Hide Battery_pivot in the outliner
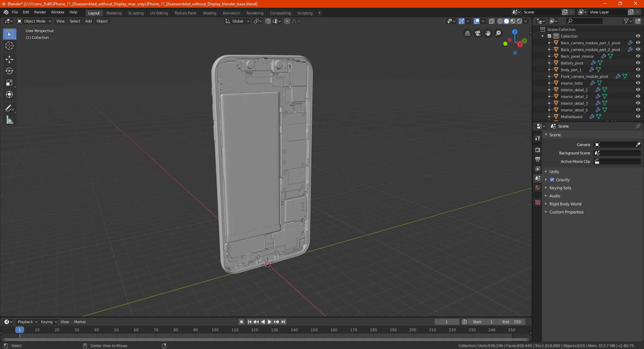Image resolution: width=644 pixels, height=349 pixels. 638,63
